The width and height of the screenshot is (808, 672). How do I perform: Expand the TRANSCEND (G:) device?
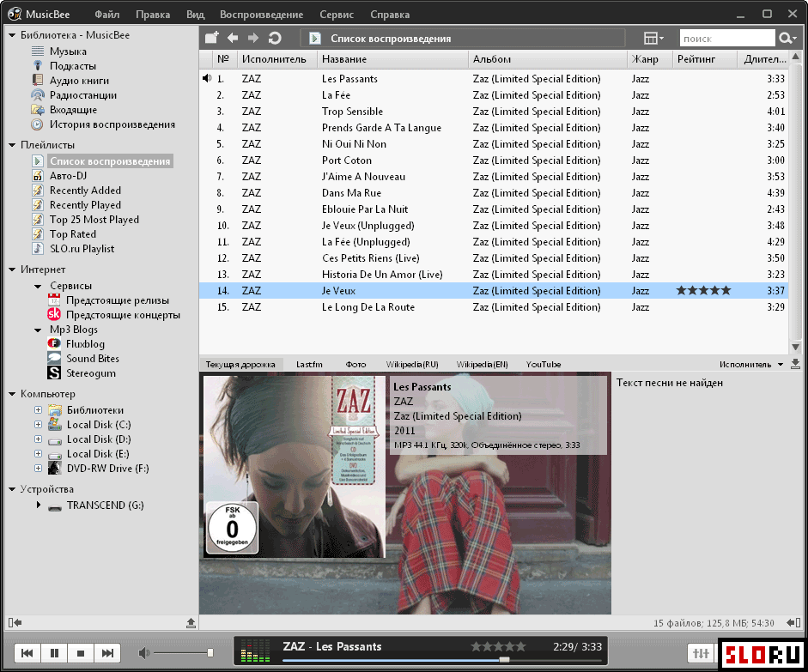[x=38, y=506]
